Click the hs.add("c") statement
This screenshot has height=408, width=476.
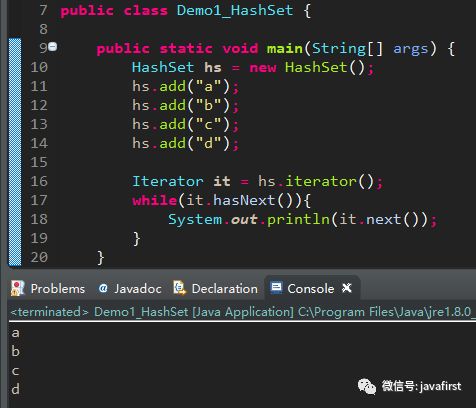185,125
